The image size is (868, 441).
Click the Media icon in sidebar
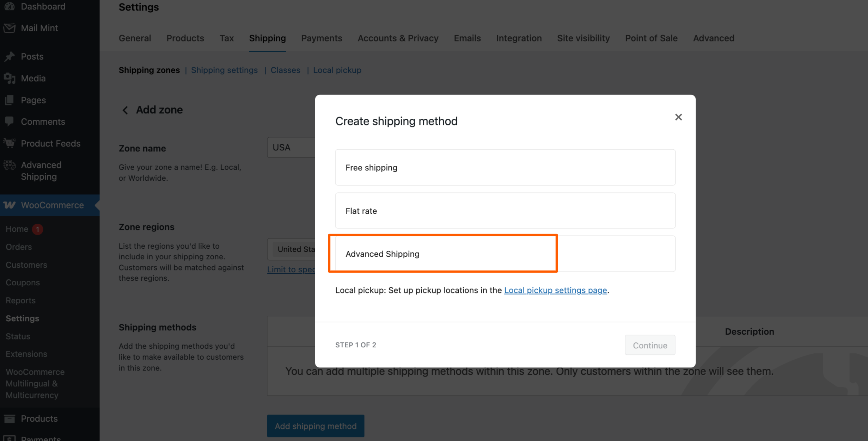coord(10,78)
